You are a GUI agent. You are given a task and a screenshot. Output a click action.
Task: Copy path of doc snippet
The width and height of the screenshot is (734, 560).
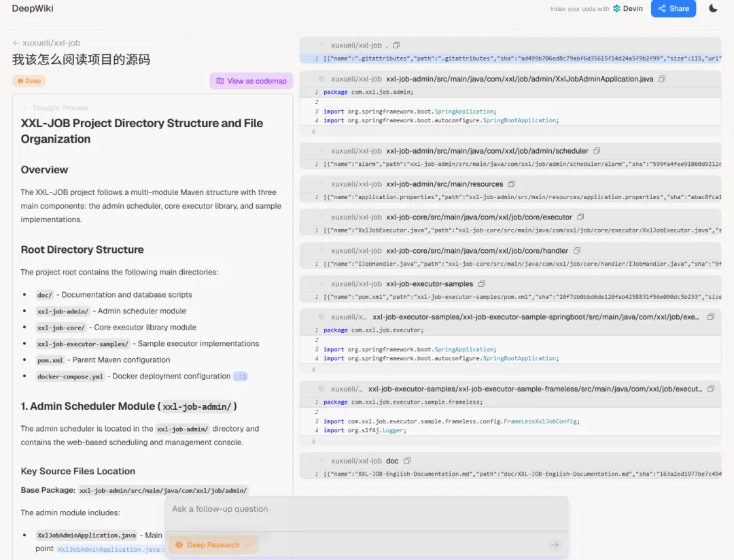click(407, 461)
